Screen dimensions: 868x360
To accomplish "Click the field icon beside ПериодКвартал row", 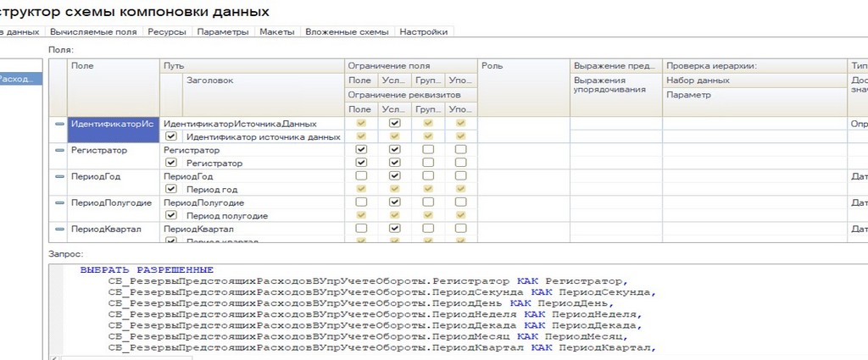I will (x=60, y=229).
